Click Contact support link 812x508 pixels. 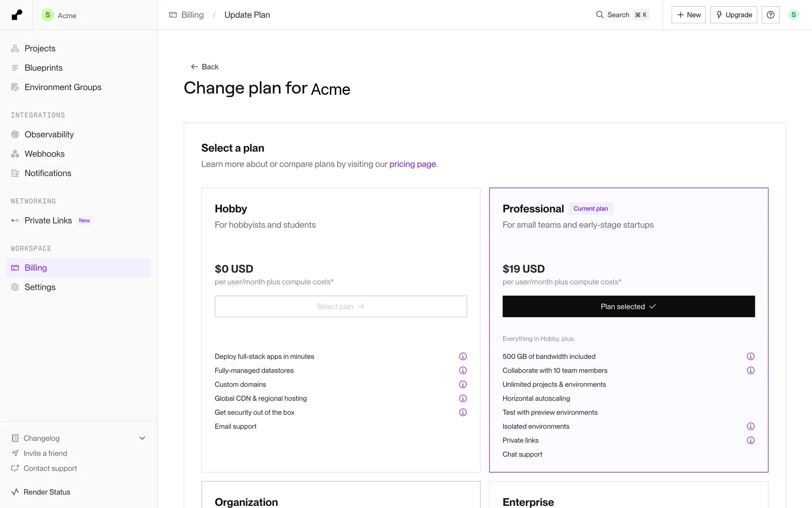pos(50,469)
